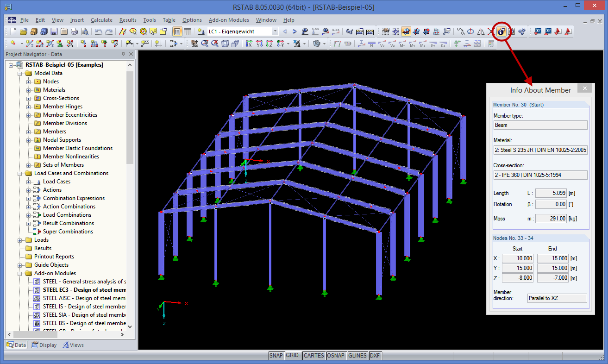This screenshot has width=608, height=364.
Task: Open the Add-on Modules menu
Action: (229, 20)
